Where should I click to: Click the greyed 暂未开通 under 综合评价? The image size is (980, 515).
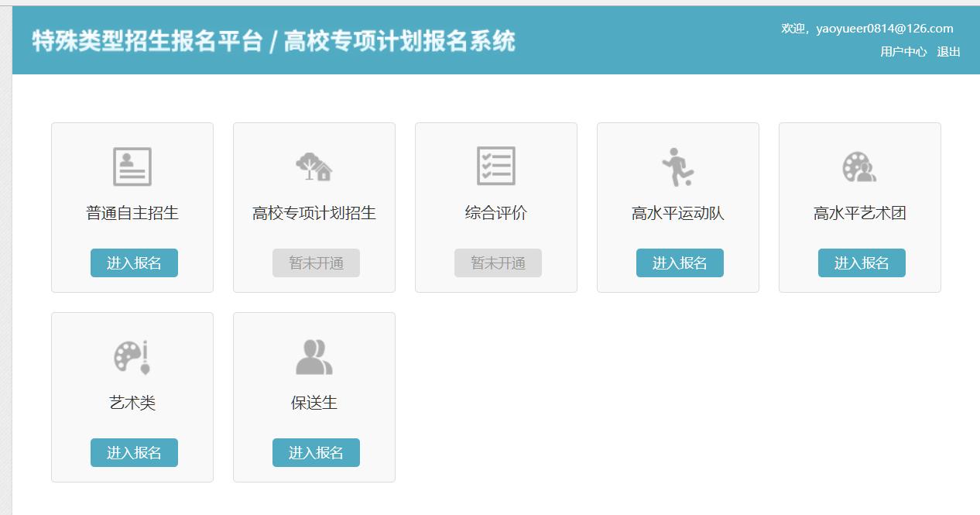click(498, 263)
